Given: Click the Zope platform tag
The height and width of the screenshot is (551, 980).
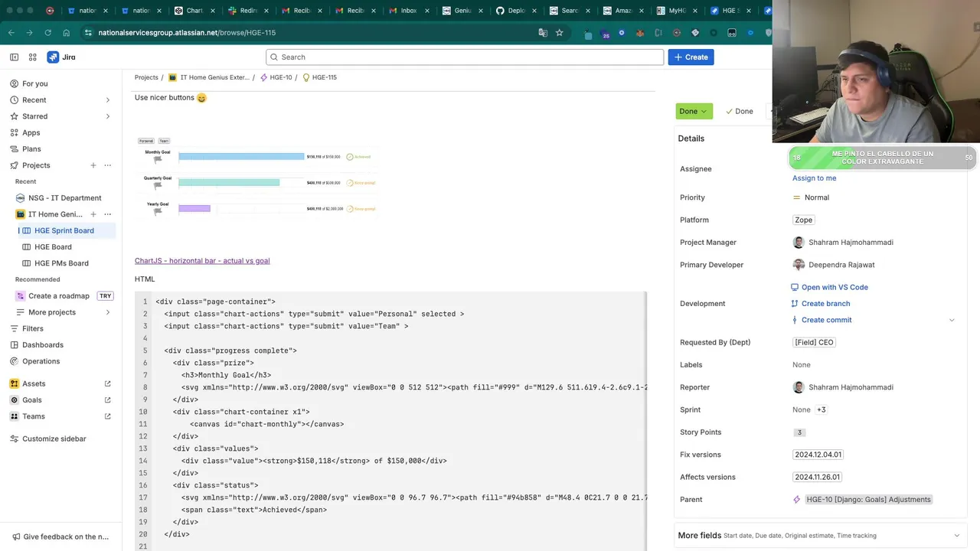Looking at the screenshot, I should coord(803,220).
